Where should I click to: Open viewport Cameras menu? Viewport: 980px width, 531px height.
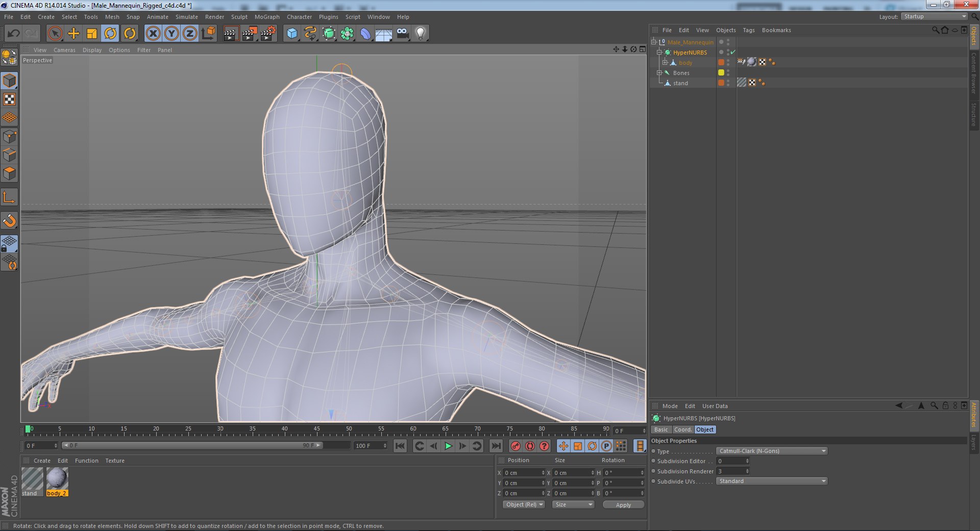(64, 50)
